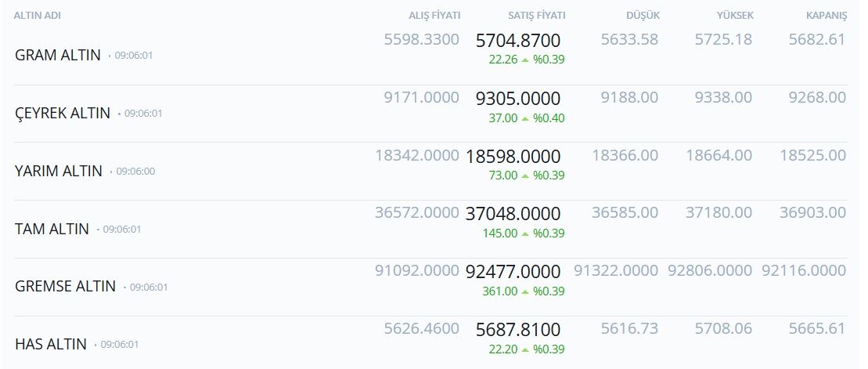Screen dimensions: 868x369
Task: Click the ALIŞ FİYATI column header
Action: (434, 16)
